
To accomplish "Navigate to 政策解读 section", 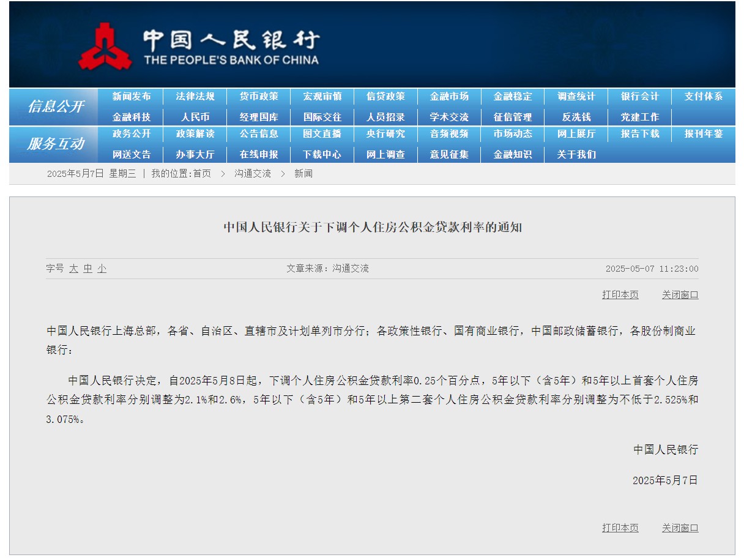I will 195,134.
